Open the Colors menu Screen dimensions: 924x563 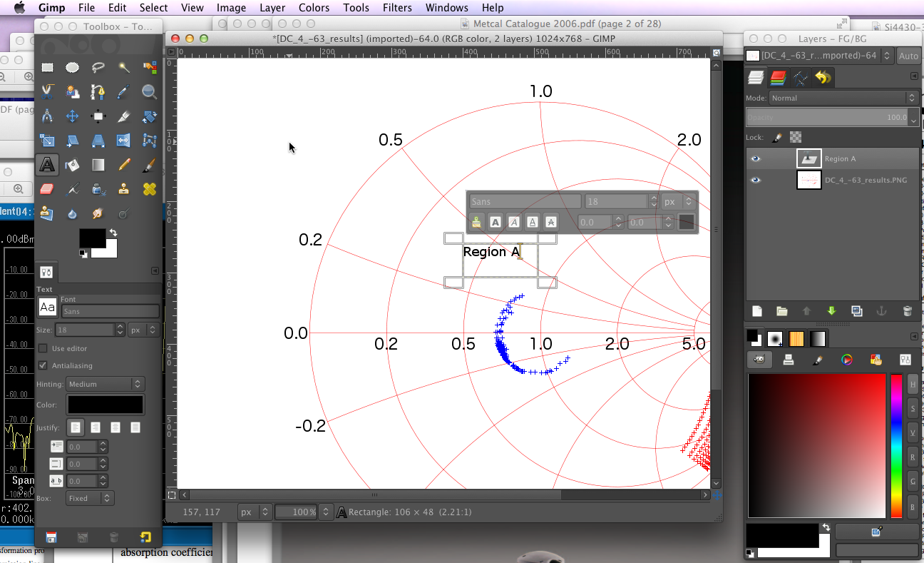click(x=314, y=8)
